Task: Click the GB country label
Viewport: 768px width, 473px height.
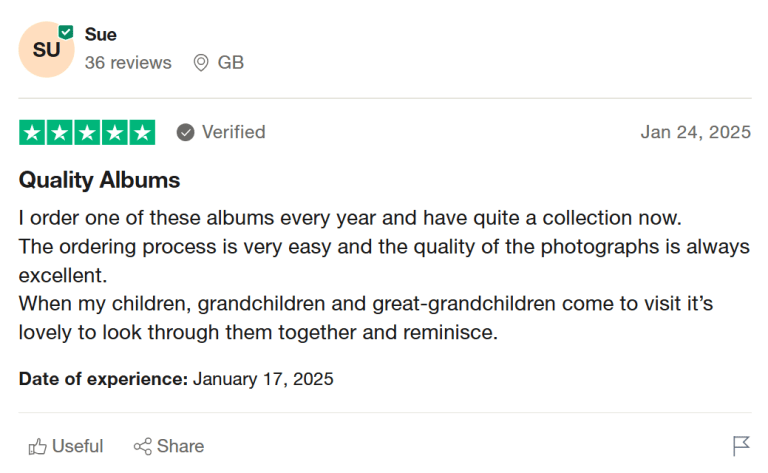Action: [231, 62]
